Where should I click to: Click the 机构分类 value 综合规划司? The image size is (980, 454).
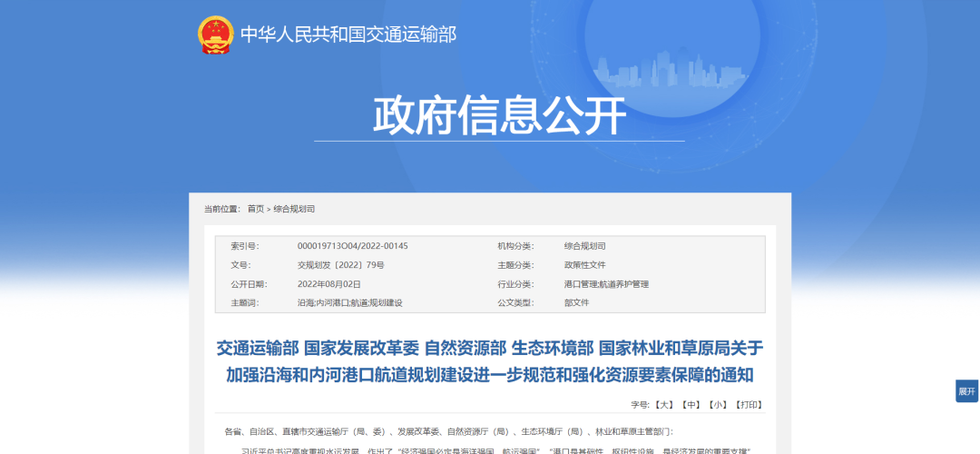coord(584,246)
